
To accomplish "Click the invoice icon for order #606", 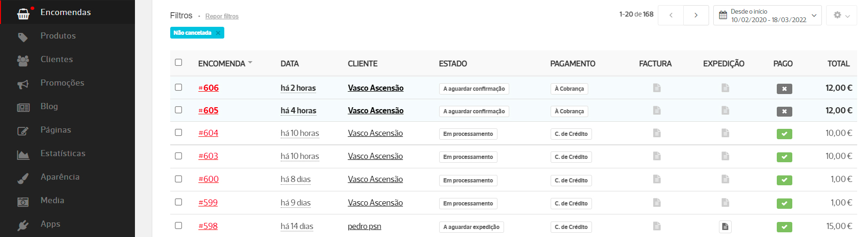I will 657,88.
